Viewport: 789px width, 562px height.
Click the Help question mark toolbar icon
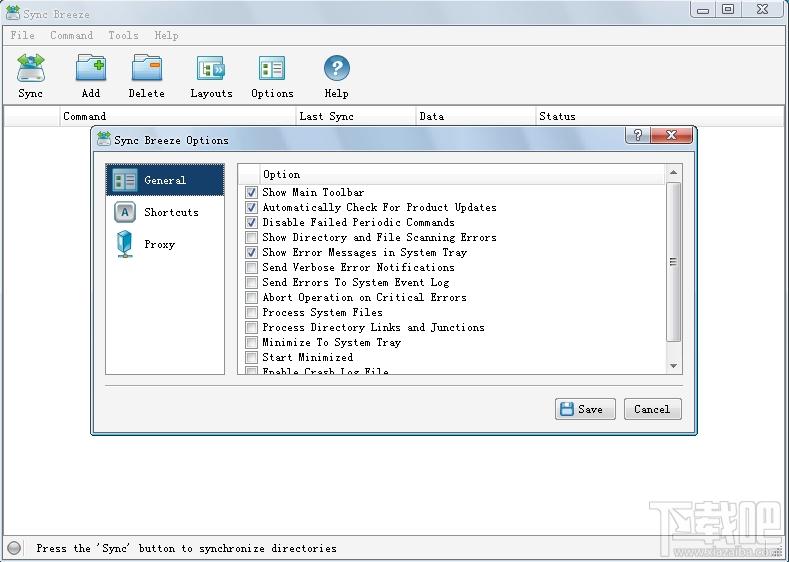pos(337,68)
